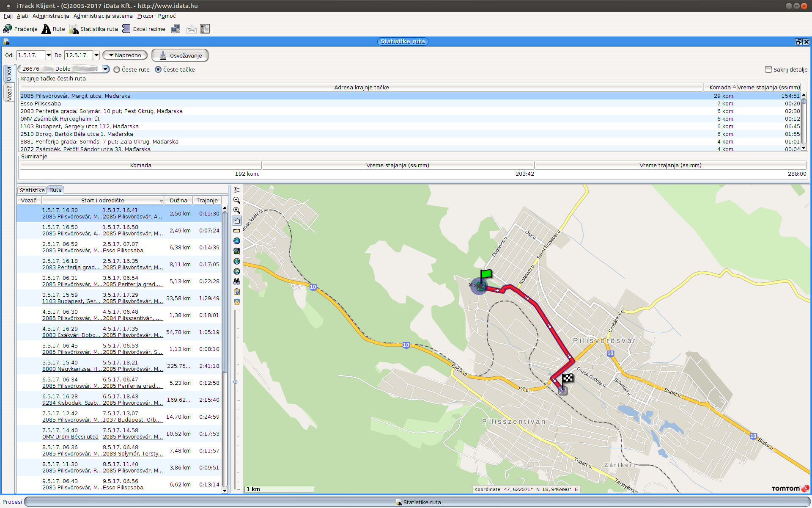Select the Česte tačke radio button
Screen dimensions: 812x508
(159, 70)
